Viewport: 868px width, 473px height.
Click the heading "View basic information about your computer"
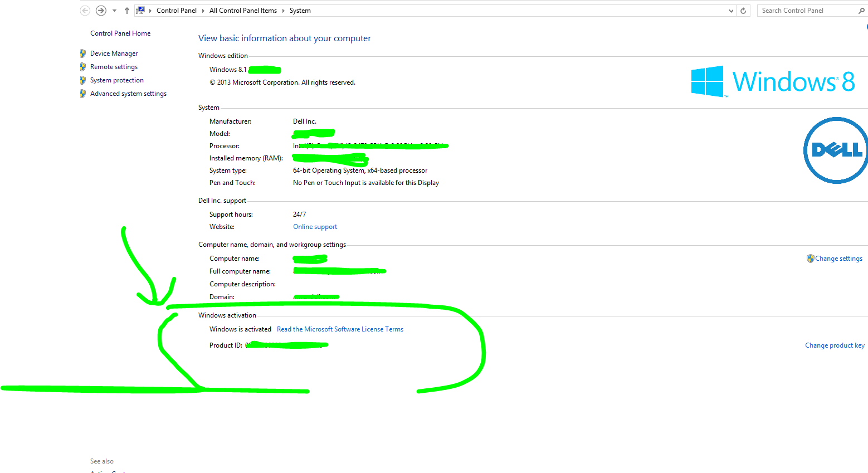coord(285,38)
